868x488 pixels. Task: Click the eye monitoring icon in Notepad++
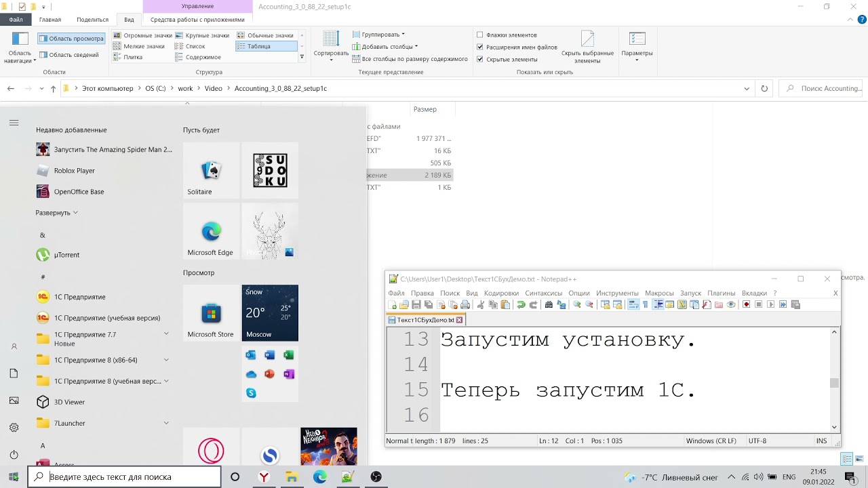tap(731, 305)
